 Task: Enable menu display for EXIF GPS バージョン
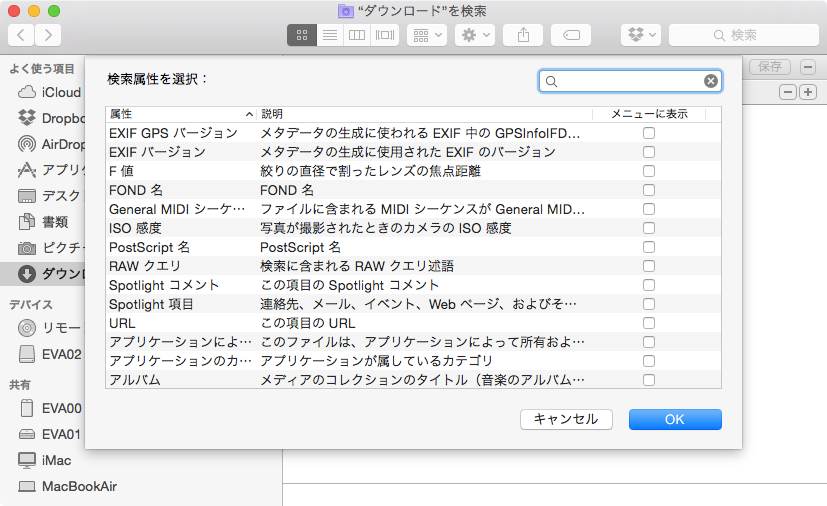point(649,133)
